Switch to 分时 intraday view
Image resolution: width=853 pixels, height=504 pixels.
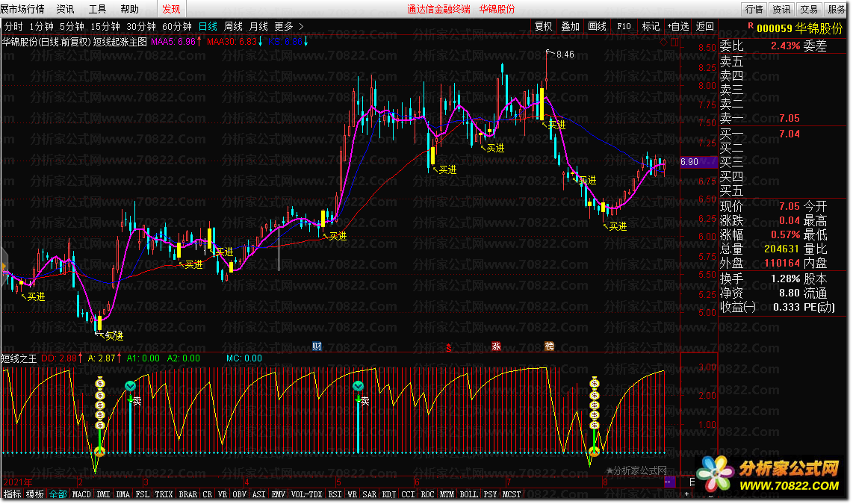[13, 26]
